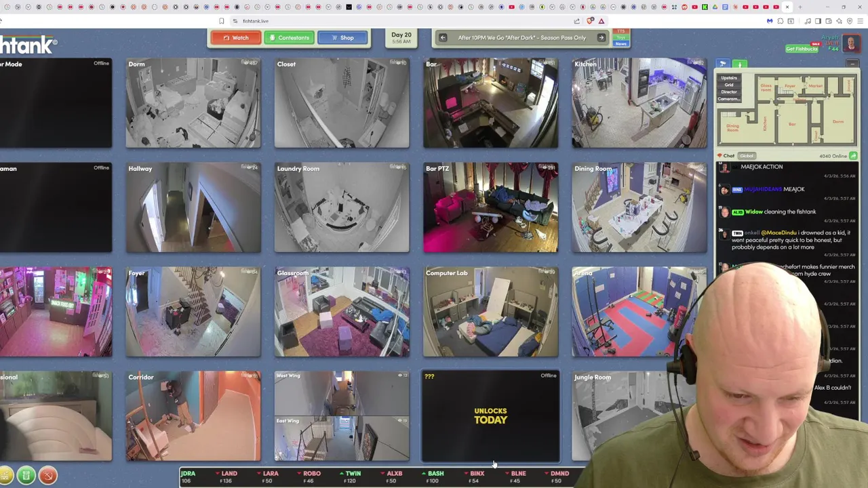868x488 pixels.
Task: Select Director map view
Action: point(729,91)
